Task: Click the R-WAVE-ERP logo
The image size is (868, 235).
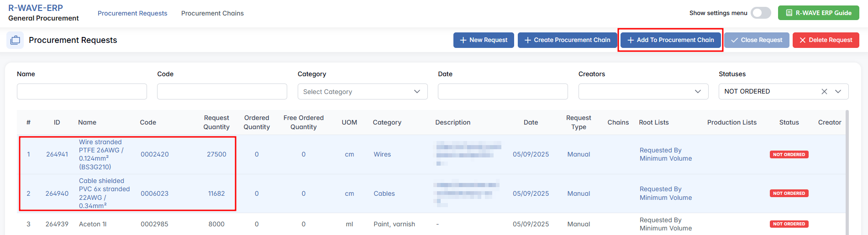Action: [36, 8]
